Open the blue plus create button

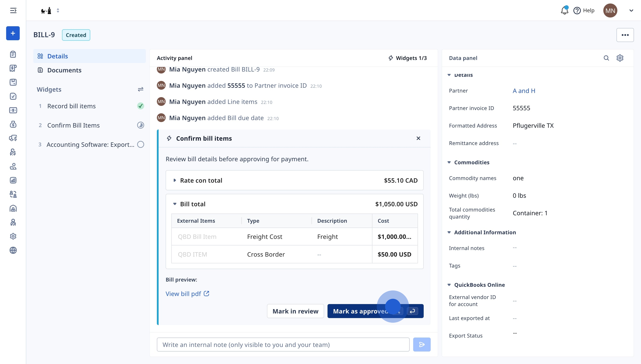coord(13,33)
